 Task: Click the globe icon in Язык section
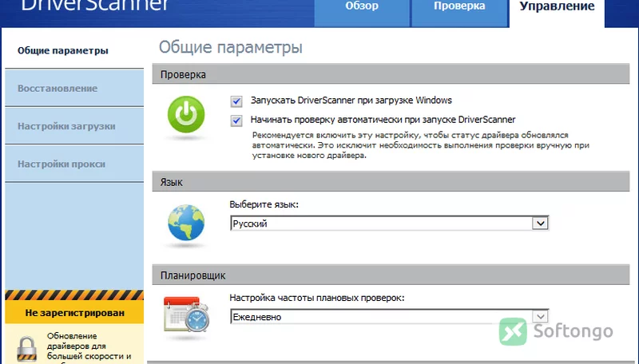click(x=186, y=223)
